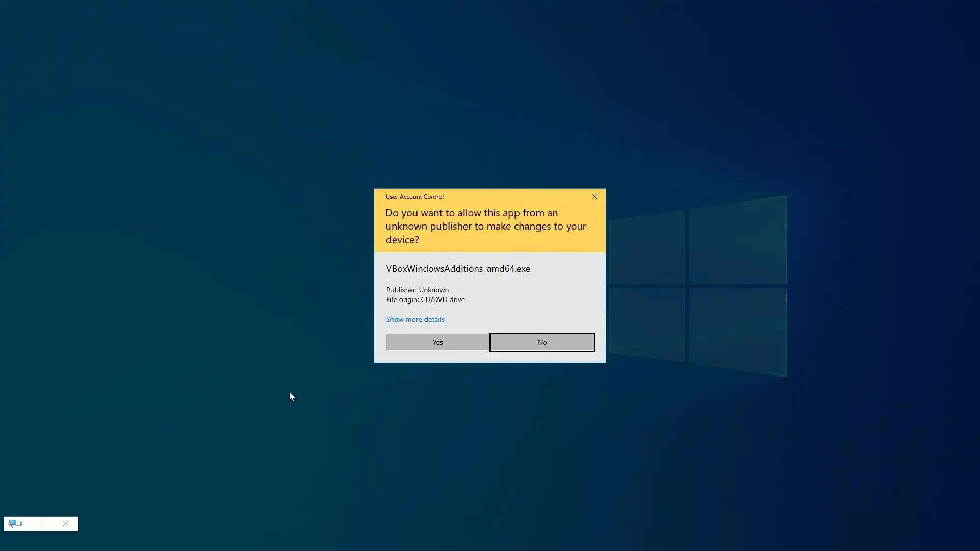The height and width of the screenshot is (551, 980).
Task: Close the small floating toolbar
Action: tap(66, 523)
